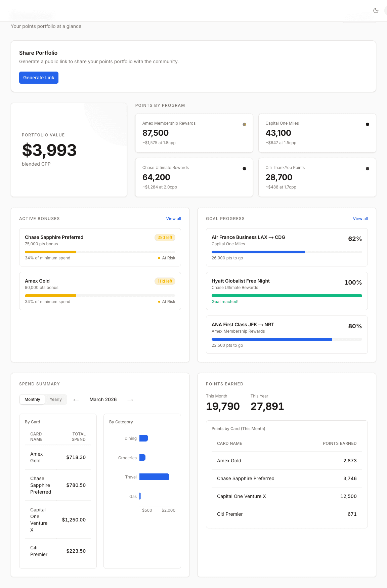Go to next month arrow
The width and height of the screenshot is (387, 588).
click(x=130, y=400)
